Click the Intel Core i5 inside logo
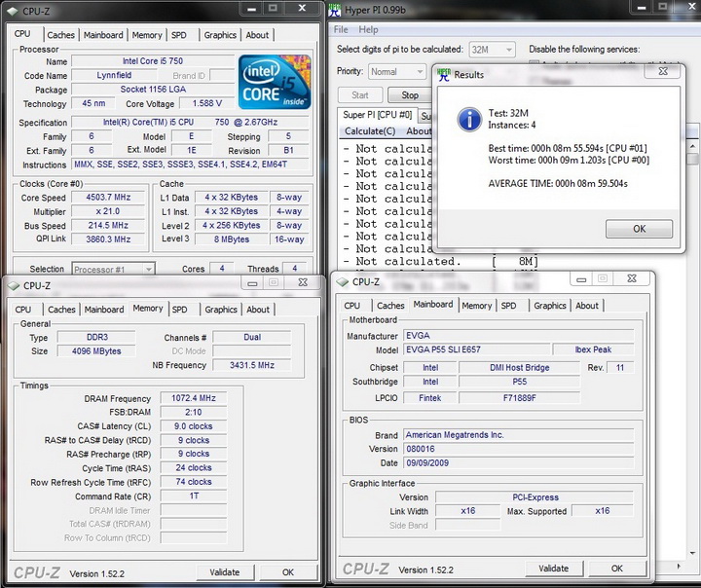Viewport: 701px width, 588px height. 275,82
